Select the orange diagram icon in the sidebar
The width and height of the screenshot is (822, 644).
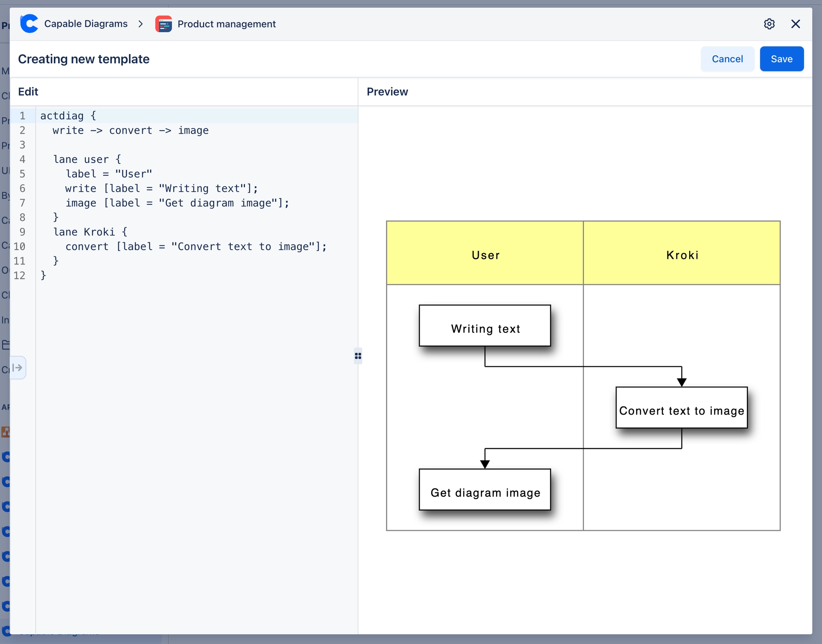pos(6,433)
